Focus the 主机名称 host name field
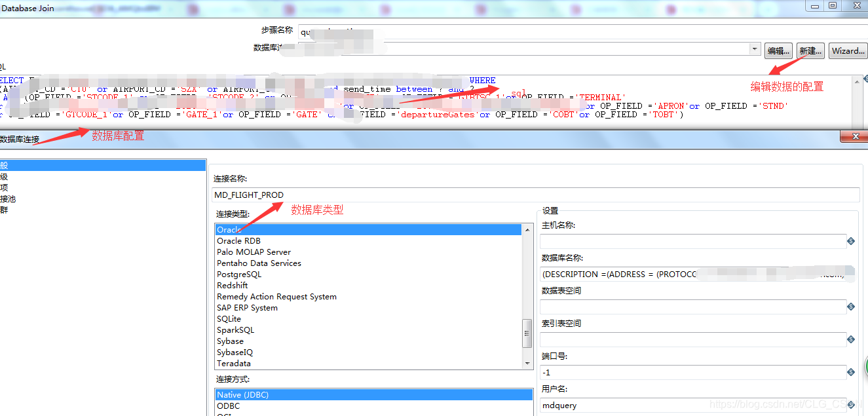868x416 pixels. pyautogui.click(x=693, y=242)
